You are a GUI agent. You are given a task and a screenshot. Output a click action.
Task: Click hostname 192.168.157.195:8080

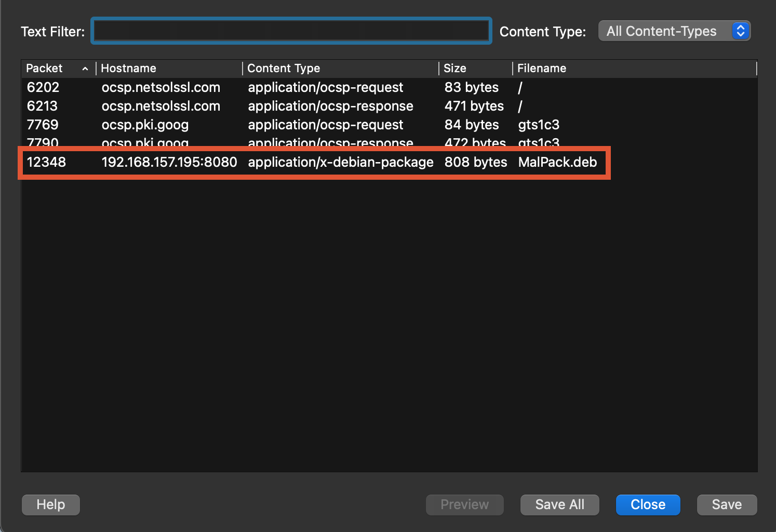[169, 162]
